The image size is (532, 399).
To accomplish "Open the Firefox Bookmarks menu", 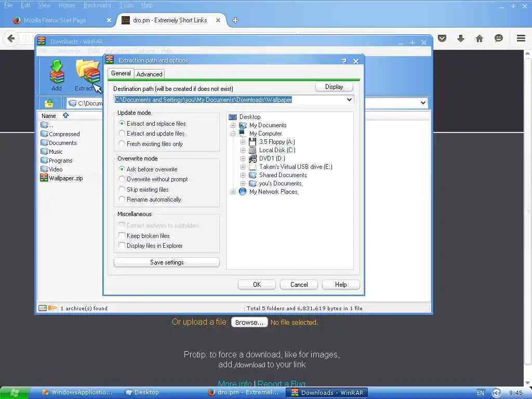I will click(x=97, y=5).
